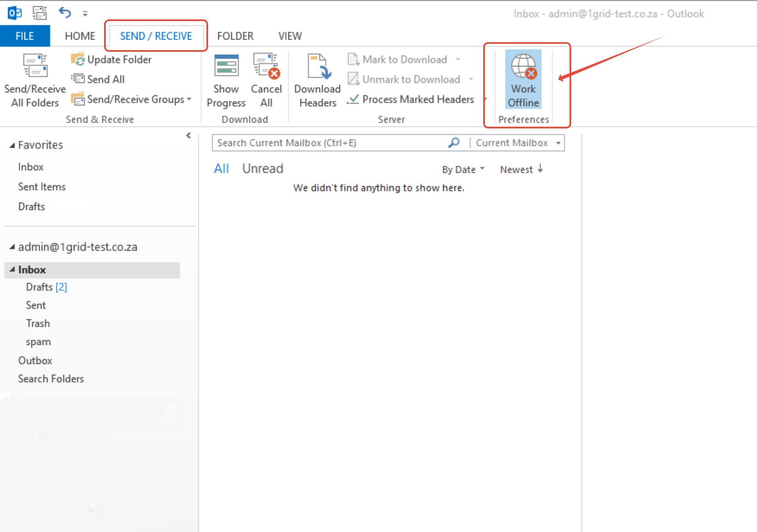Collapse the folder pane with chevron
The image size is (757, 532).
tap(188, 136)
